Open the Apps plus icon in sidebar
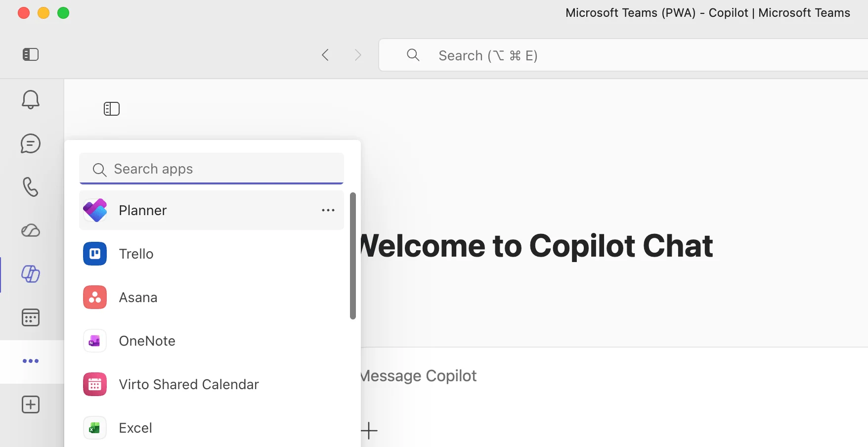 (x=31, y=404)
